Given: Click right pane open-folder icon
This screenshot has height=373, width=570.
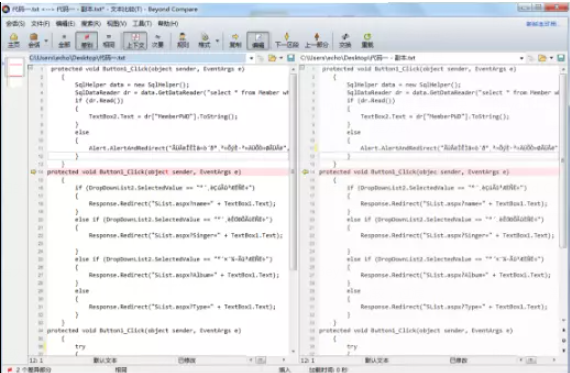Looking at the screenshot, I should [x=542, y=58].
